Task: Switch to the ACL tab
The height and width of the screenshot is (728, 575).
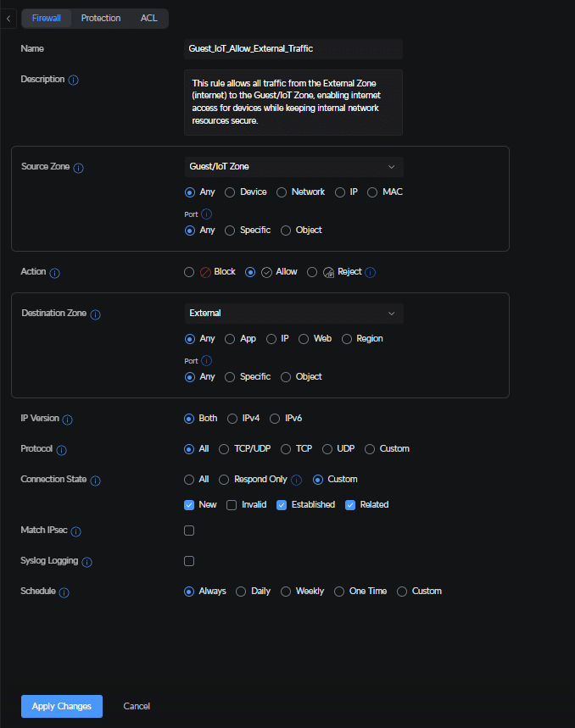Action: tap(148, 18)
